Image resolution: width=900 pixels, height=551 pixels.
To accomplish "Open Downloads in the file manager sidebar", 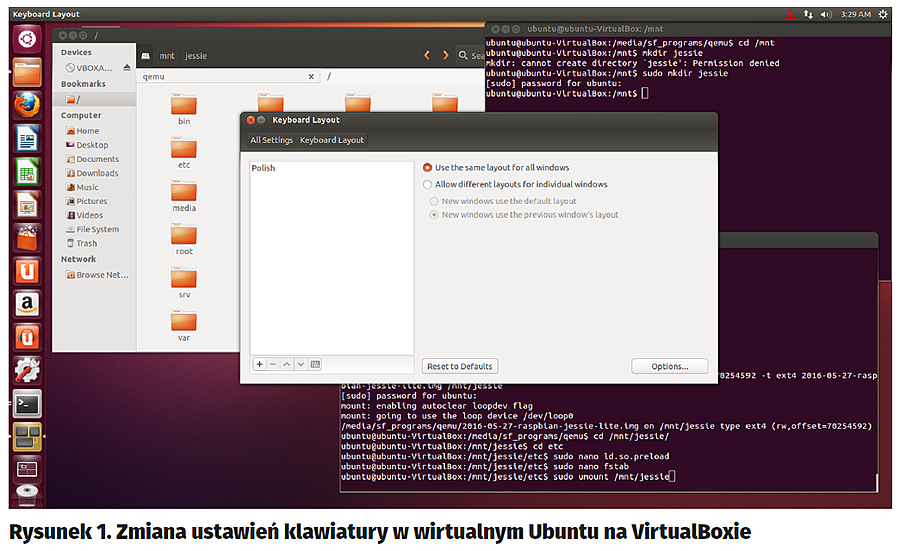I will (x=97, y=173).
